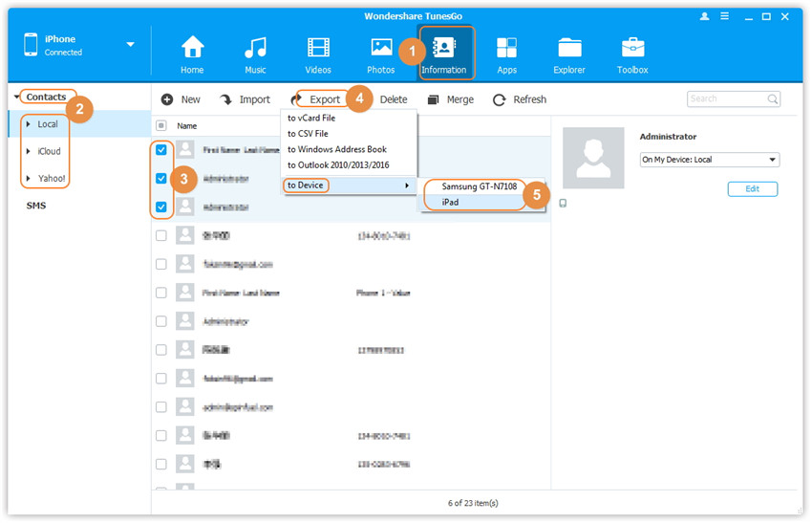
Task: Toggle the select-all checkbox beside Name
Action: point(161,126)
